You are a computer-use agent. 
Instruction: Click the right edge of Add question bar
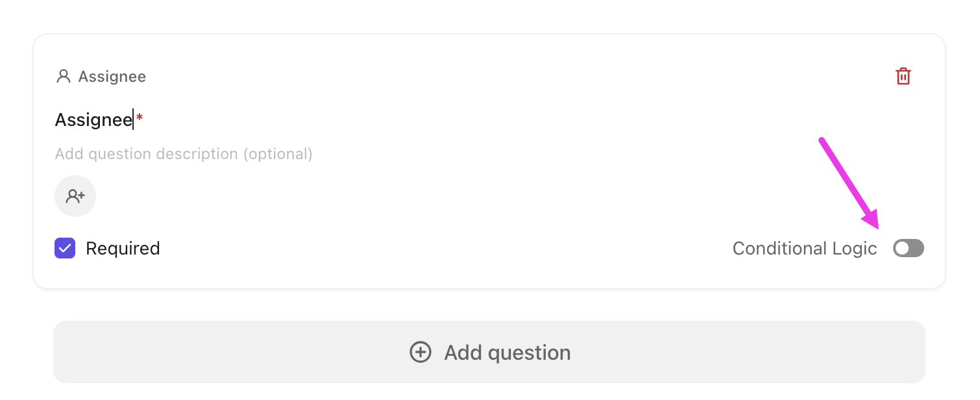click(914, 352)
